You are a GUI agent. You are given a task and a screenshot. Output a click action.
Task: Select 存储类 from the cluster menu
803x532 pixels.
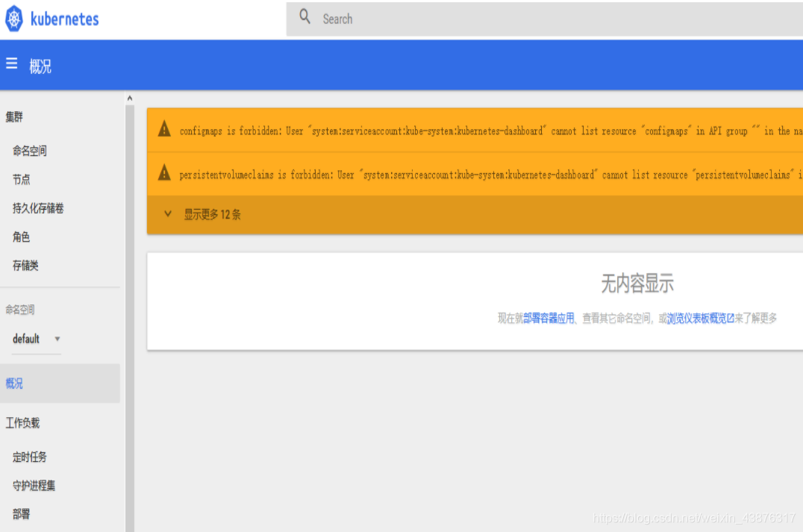click(26, 266)
